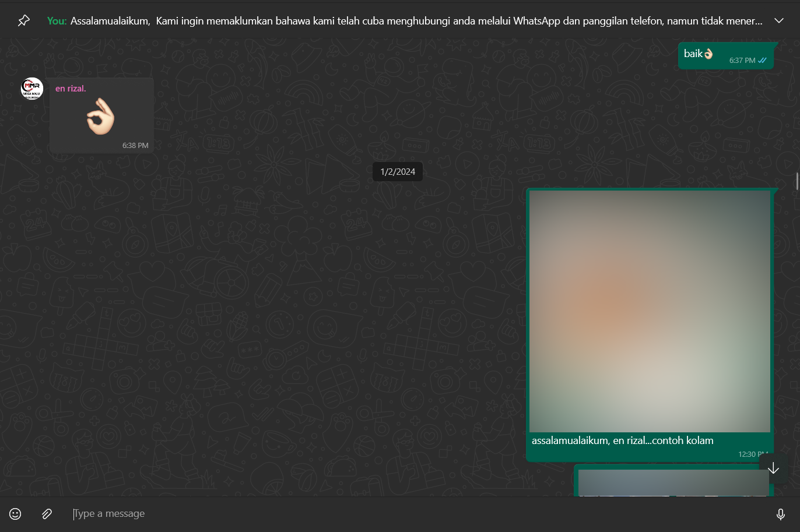The image size is (800, 532).
Task: Click the pin icon beside pinned message
Action: coord(23,21)
